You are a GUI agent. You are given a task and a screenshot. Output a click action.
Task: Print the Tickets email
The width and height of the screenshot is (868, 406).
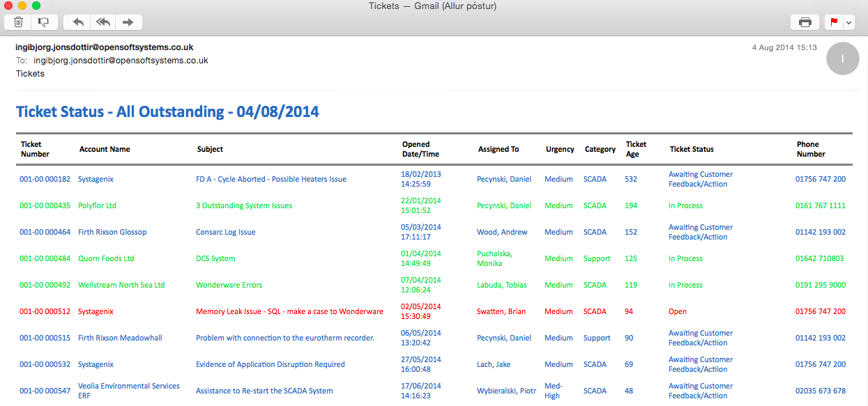(x=805, y=22)
